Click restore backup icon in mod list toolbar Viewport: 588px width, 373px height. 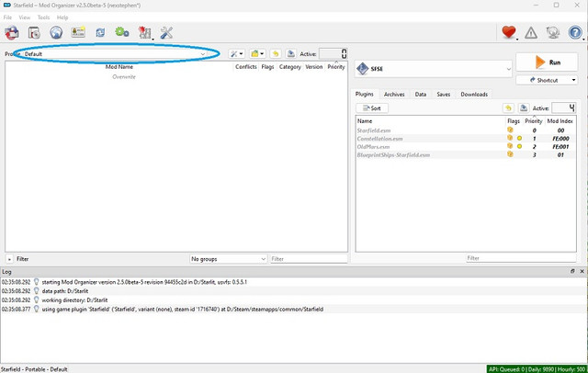[276, 54]
